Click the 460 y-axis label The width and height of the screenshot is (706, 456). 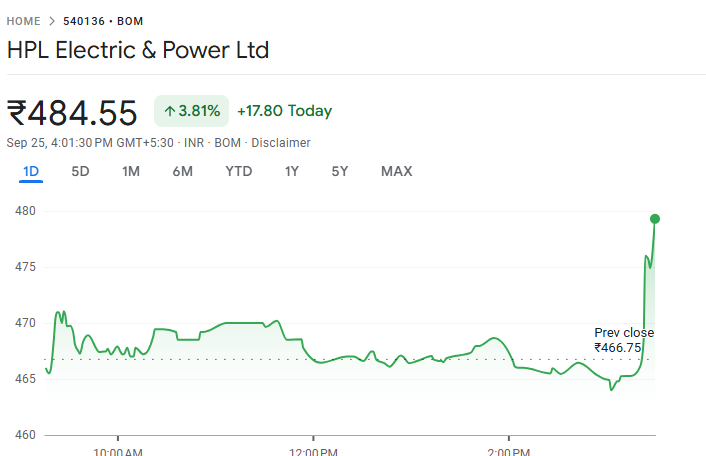point(25,435)
